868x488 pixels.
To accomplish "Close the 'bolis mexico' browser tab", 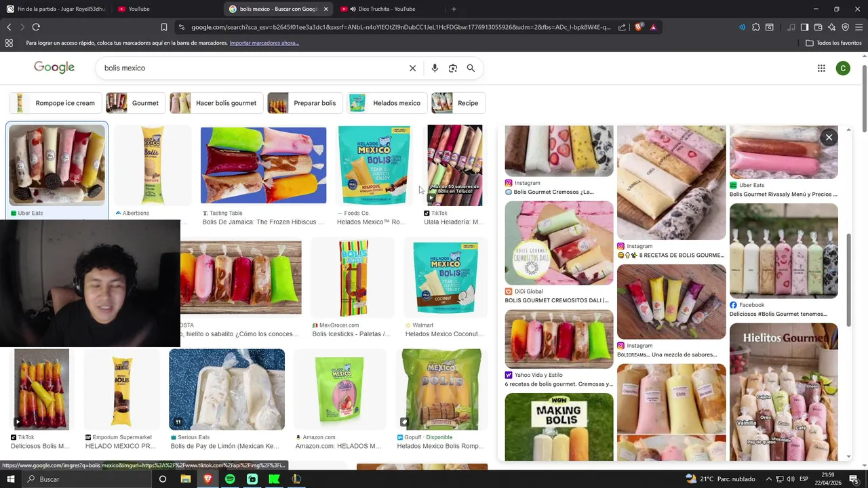I will [326, 9].
